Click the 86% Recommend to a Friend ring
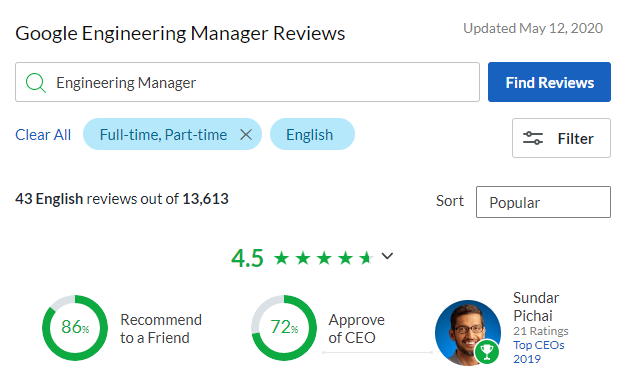626x374 pixels. 75,328
